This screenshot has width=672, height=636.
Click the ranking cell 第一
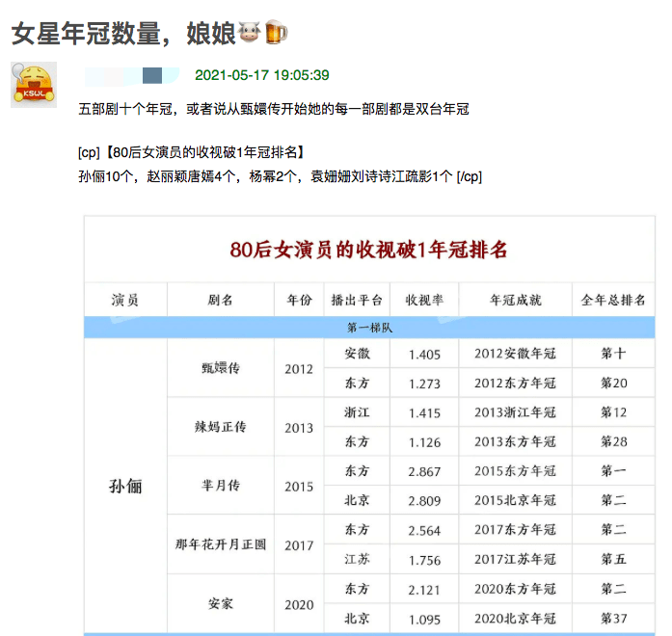pyautogui.click(x=613, y=470)
